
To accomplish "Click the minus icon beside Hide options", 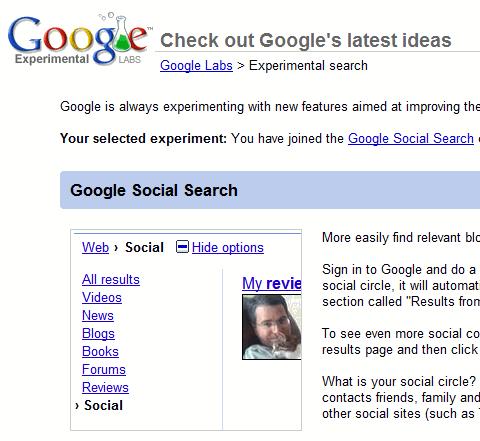I will pyautogui.click(x=182, y=247).
